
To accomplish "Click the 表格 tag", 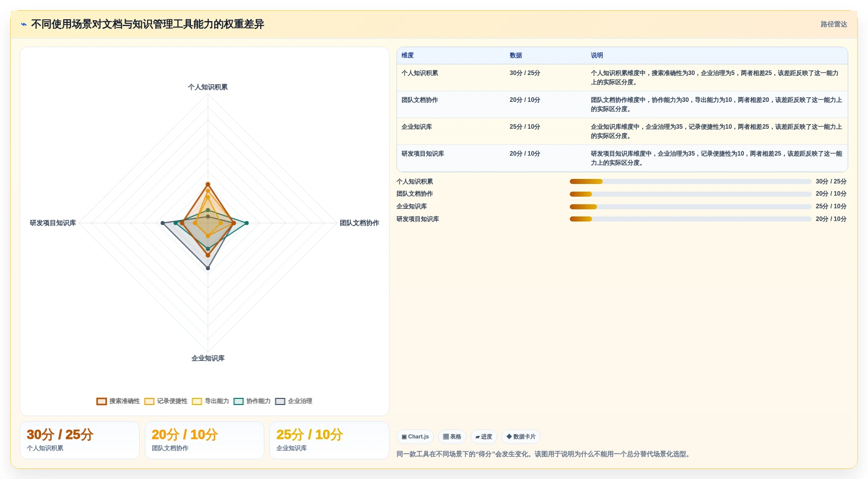I will [x=452, y=436].
